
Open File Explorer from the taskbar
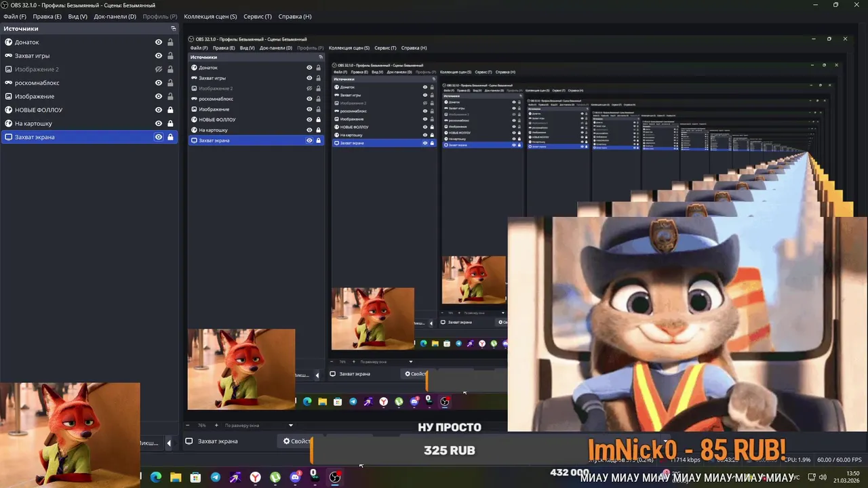pyautogui.click(x=176, y=477)
